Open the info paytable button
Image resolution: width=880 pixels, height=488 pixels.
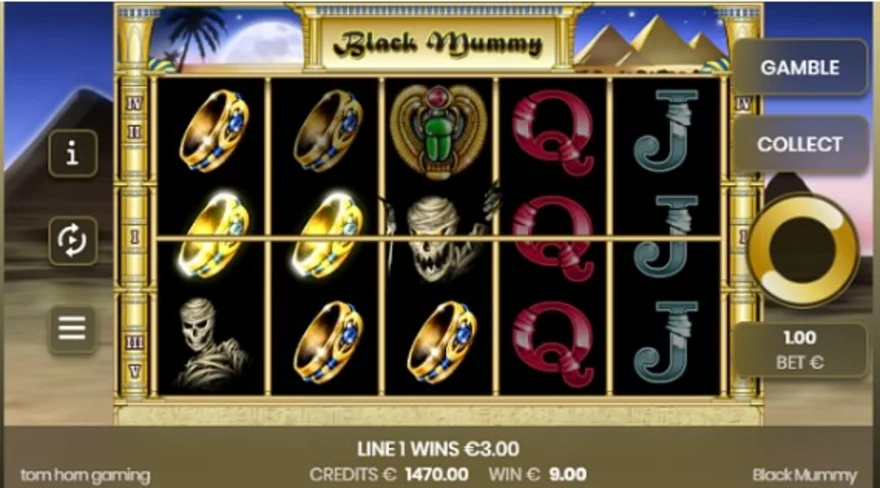click(x=73, y=153)
